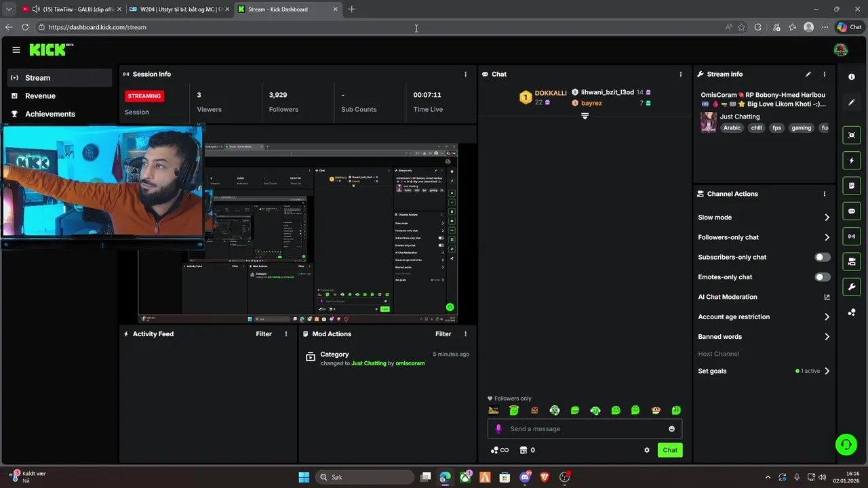Click the info icon in right sidebar

point(852,77)
